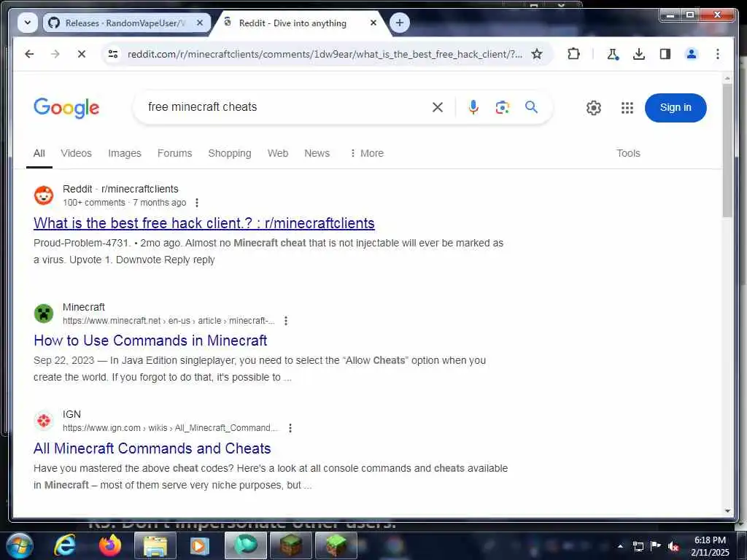Select the All results tab

[x=39, y=153]
